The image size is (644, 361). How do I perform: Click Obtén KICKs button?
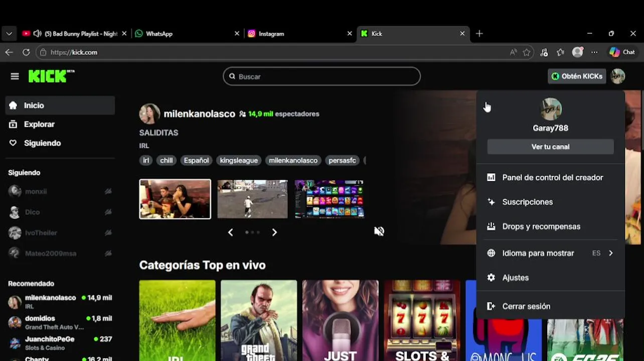click(577, 76)
